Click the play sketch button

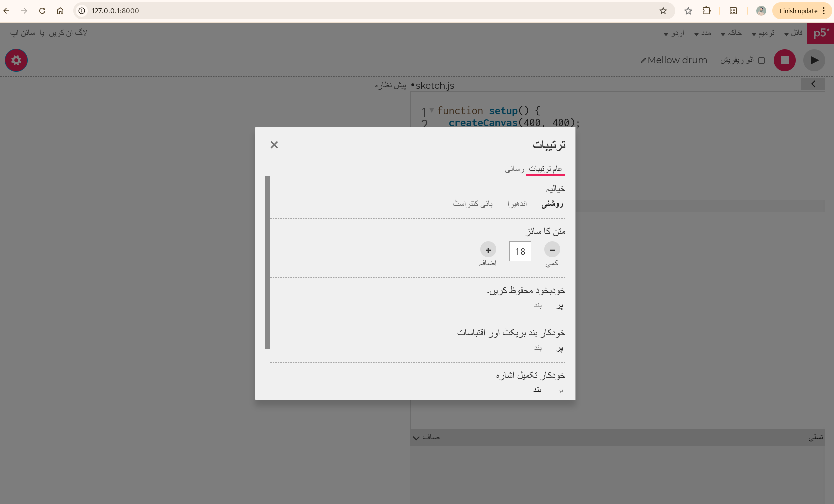point(814,60)
